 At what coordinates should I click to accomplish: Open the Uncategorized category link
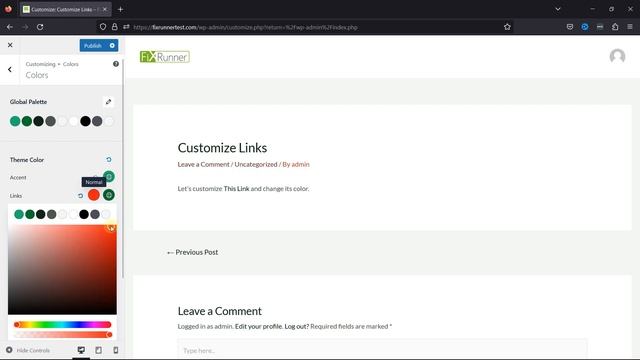pos(256,164)
